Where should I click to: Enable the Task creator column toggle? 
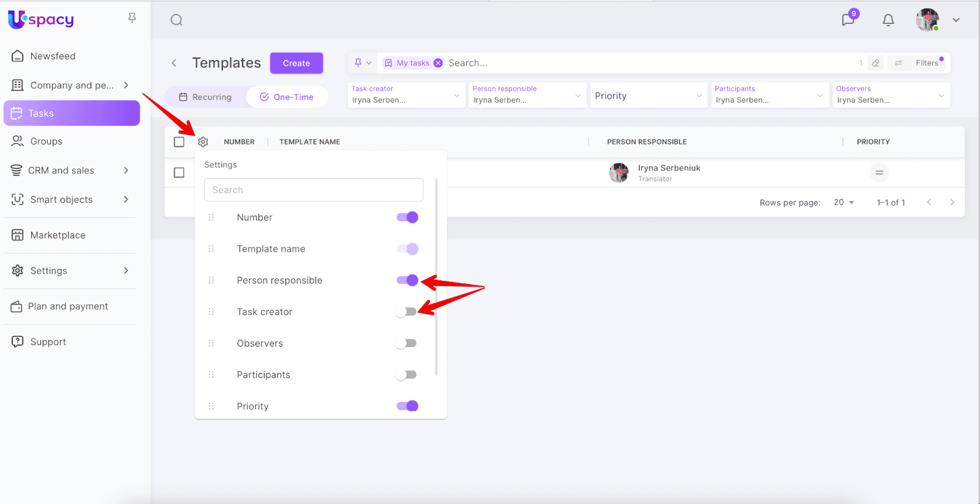406,312
